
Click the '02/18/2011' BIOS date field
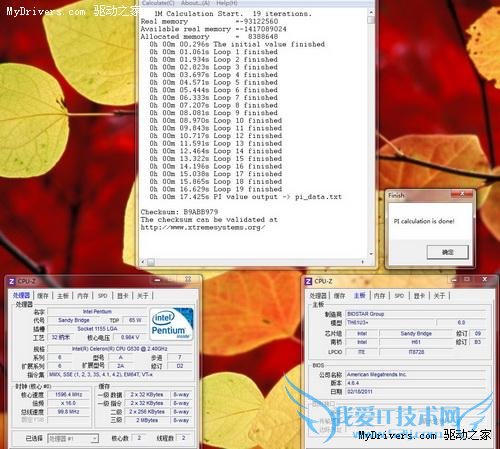(x=416, y=392)
